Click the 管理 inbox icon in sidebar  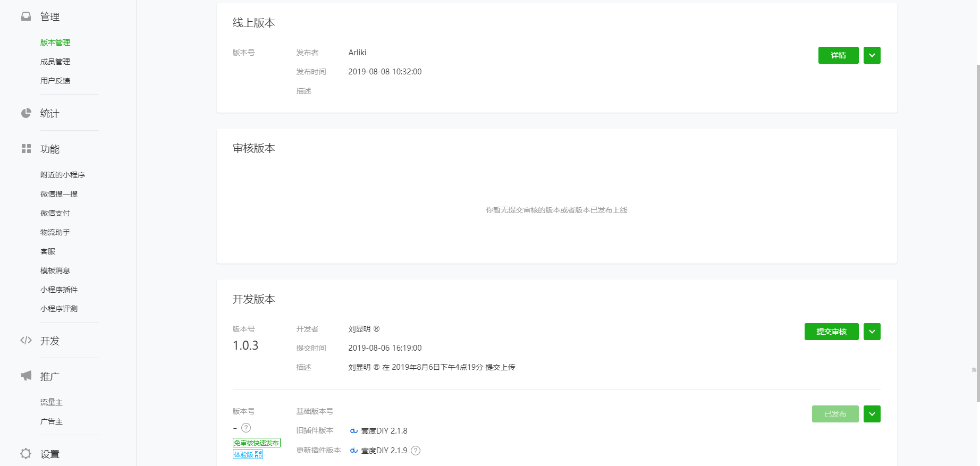26,16
